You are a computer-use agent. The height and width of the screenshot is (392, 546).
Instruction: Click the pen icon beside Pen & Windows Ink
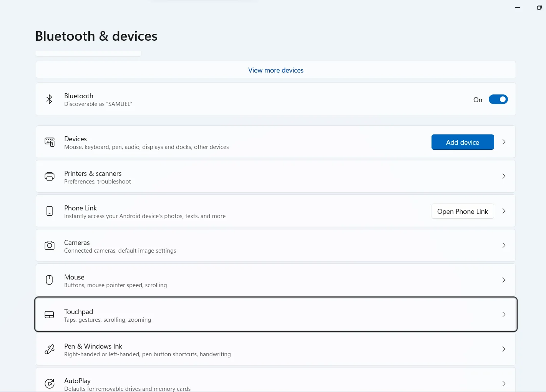click(x=50, y=349)
